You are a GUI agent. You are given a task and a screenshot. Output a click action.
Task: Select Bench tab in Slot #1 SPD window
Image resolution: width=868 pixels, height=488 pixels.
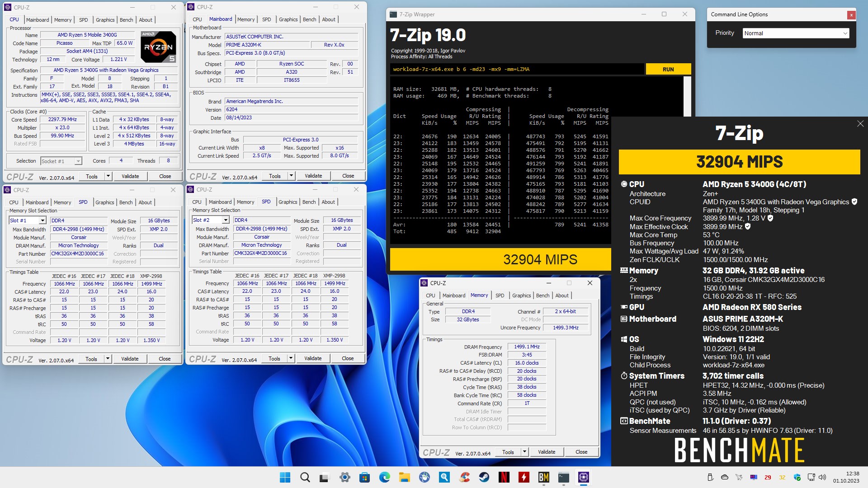pyautogui.click(x=126, y=202)
